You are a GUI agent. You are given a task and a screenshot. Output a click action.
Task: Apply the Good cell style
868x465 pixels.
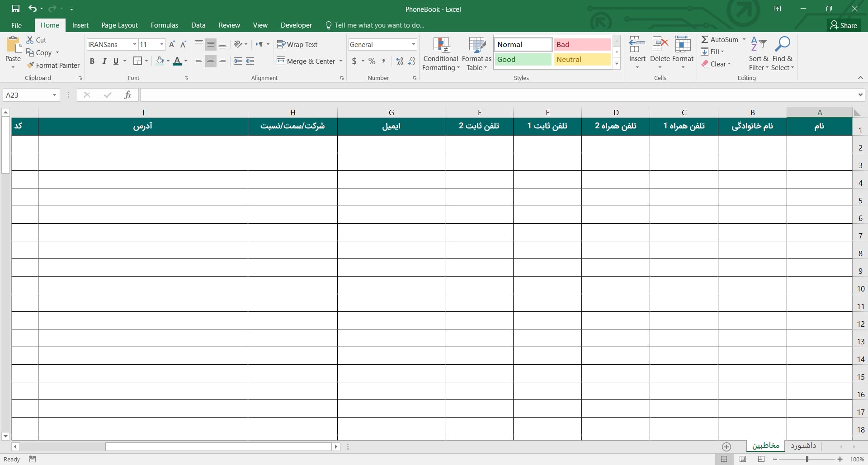(523, 59)
